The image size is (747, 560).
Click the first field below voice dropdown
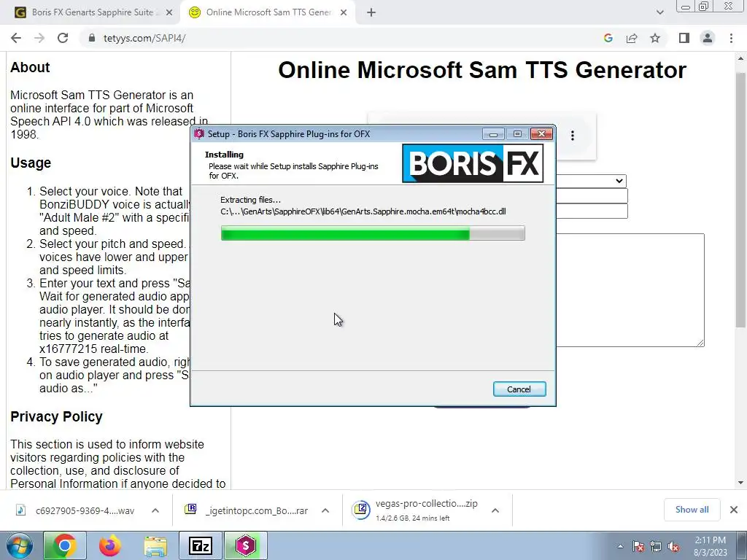tap(591, 195)
